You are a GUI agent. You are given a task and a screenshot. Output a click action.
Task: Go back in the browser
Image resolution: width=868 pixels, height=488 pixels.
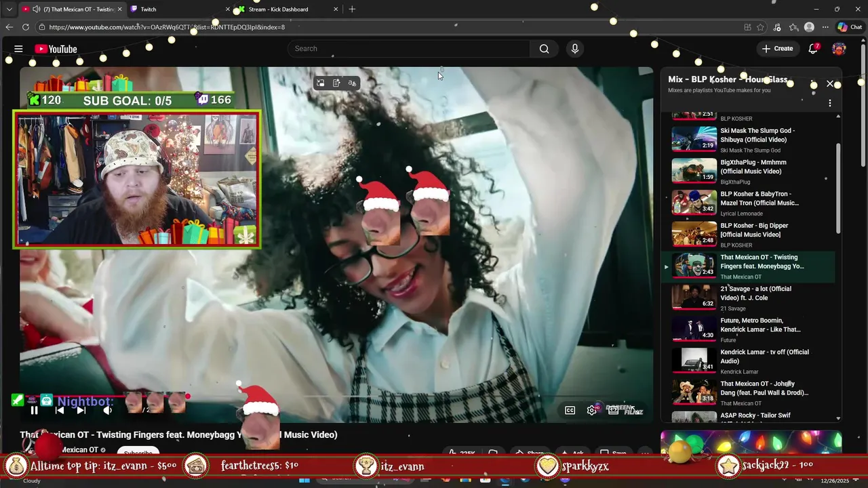coord(9,27)
